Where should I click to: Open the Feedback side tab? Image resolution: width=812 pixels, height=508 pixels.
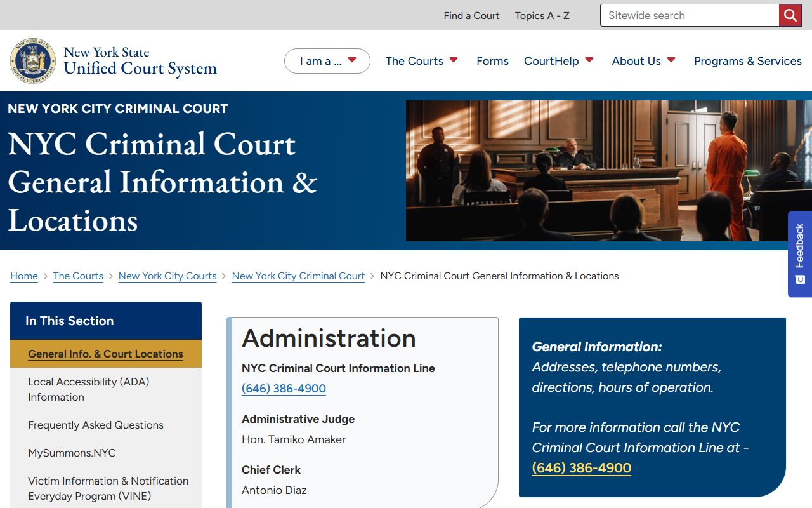[x=800, y=254]
